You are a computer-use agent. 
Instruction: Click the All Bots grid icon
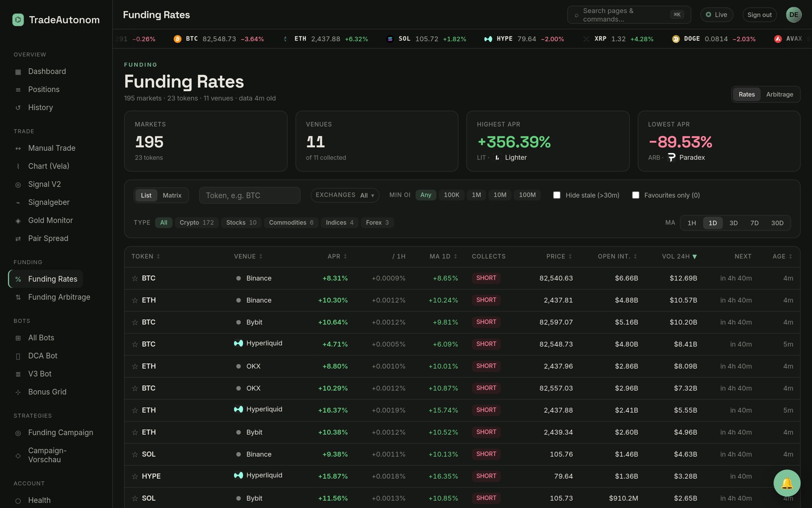click(18, 338)
